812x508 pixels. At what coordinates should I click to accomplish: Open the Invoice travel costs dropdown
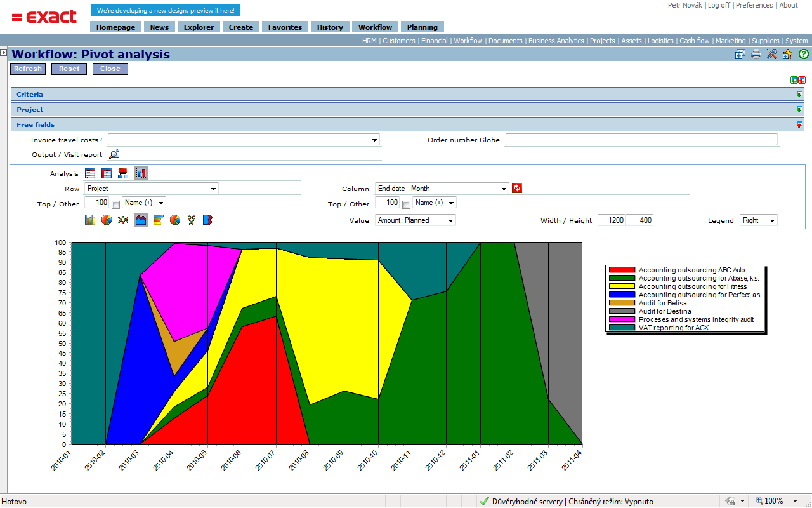(x=244, y=140)
